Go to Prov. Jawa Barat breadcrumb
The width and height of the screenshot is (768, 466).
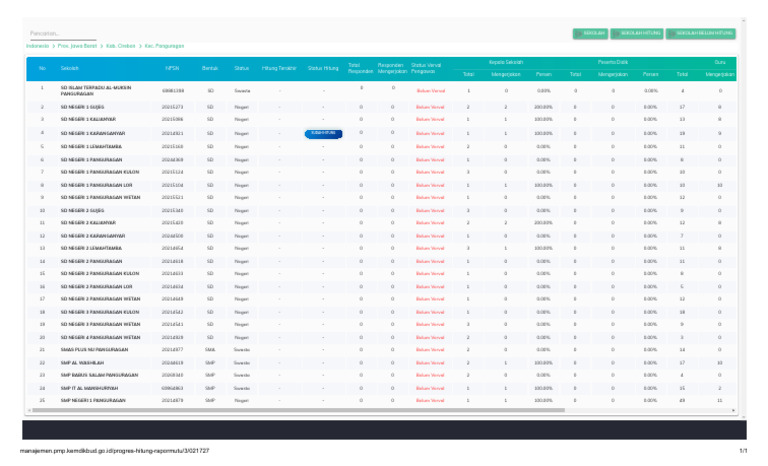tap(76, 46)
